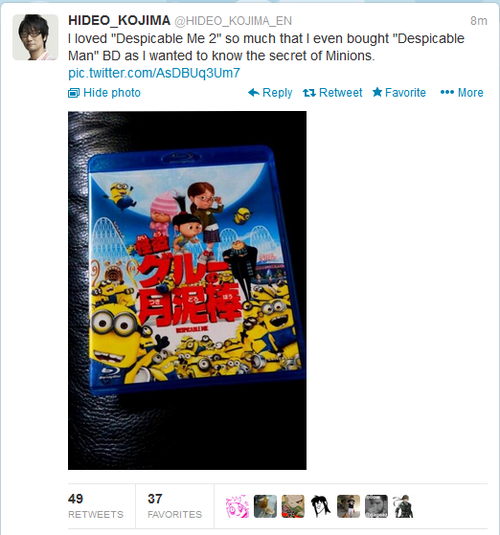
Task: Open the pink sketch avatar user
Action: click(x=237, y=506)
